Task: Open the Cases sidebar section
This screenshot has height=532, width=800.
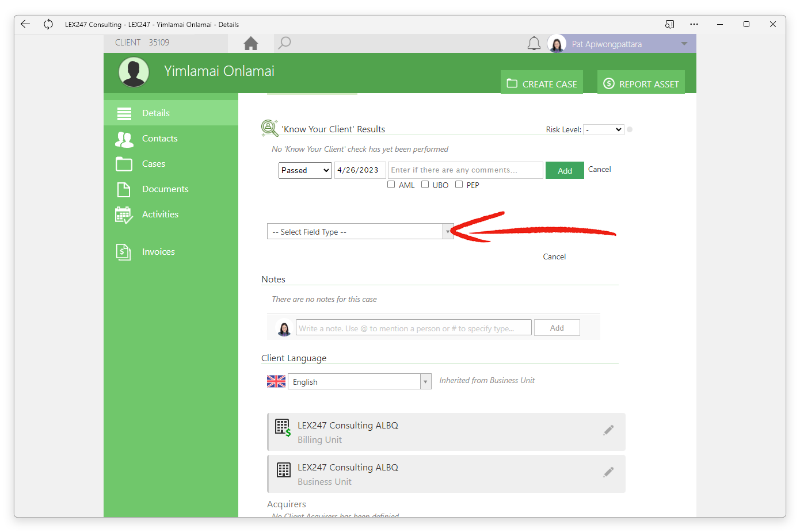Action: tap(171, 163)
